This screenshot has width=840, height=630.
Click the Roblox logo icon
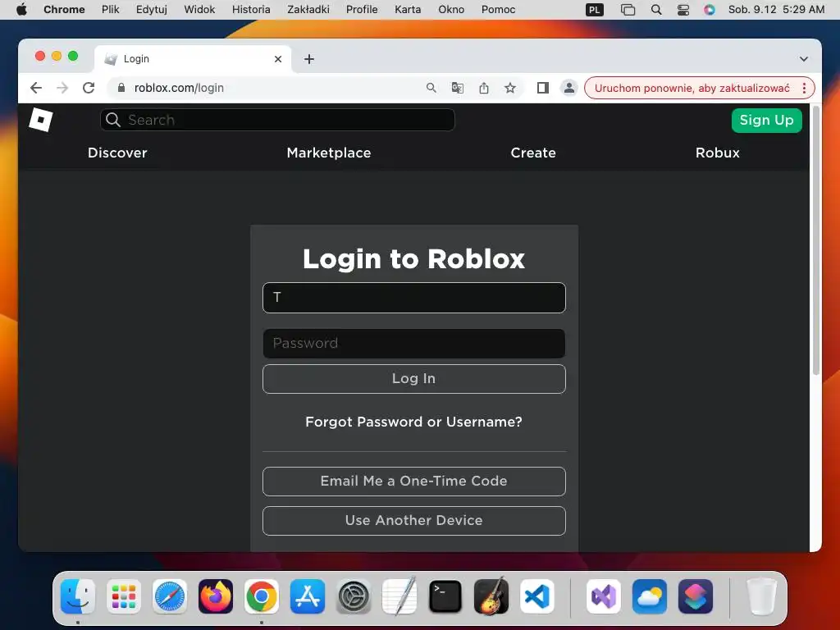coord(41,120)
